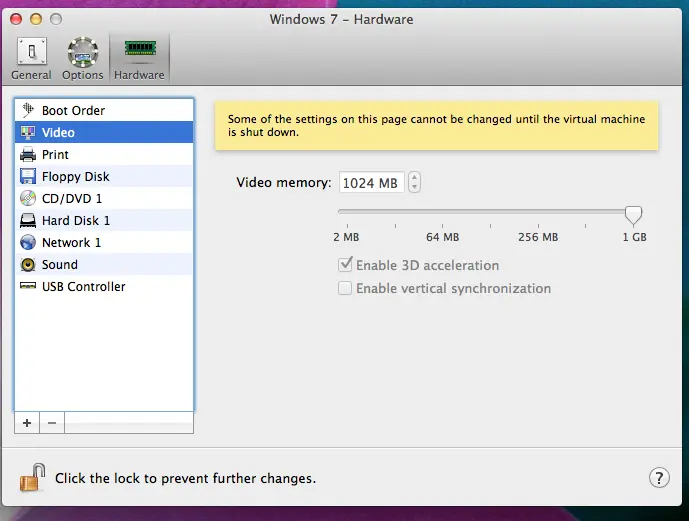
Task: Click the lock to prevent further changes
Action: 32,477
